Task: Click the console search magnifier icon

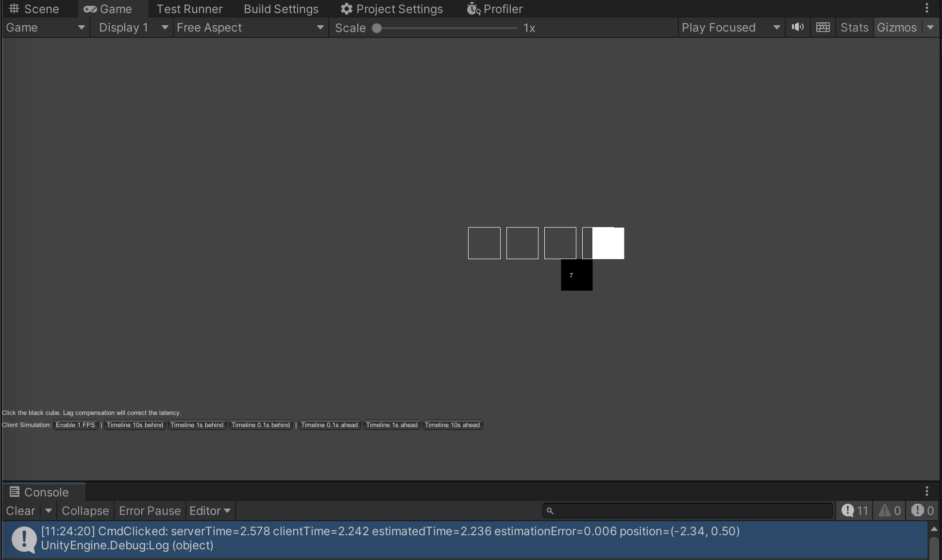Action: pyautogui.click(x=550, y=511)
